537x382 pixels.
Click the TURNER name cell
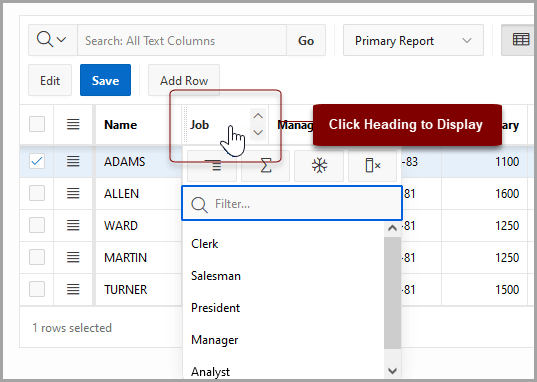click(138, 289)
